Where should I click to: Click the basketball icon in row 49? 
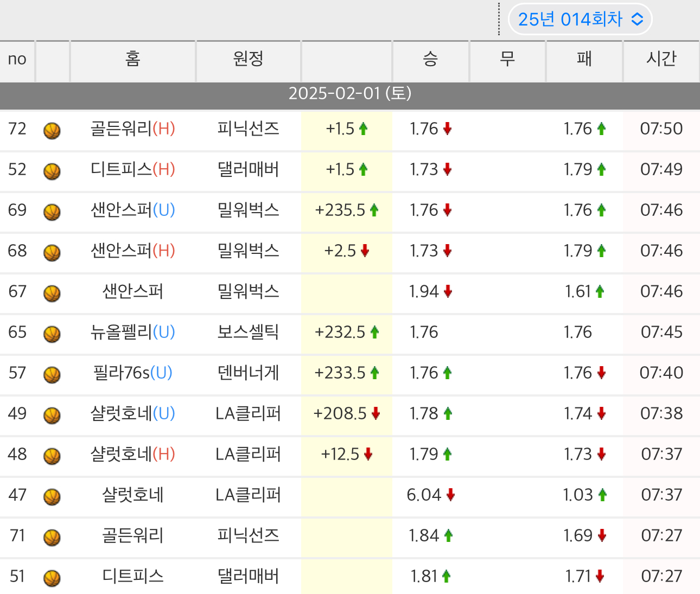click(x=52, y=415)
